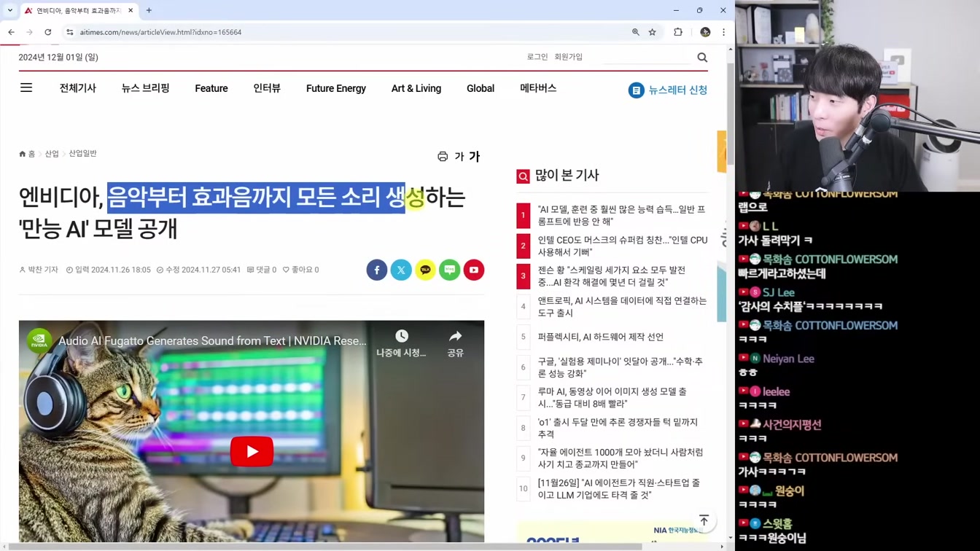The width and height of the screenshot is (980, 551).
Task: Click 산업일반 breadcrumb link
Action: point(82,154)
